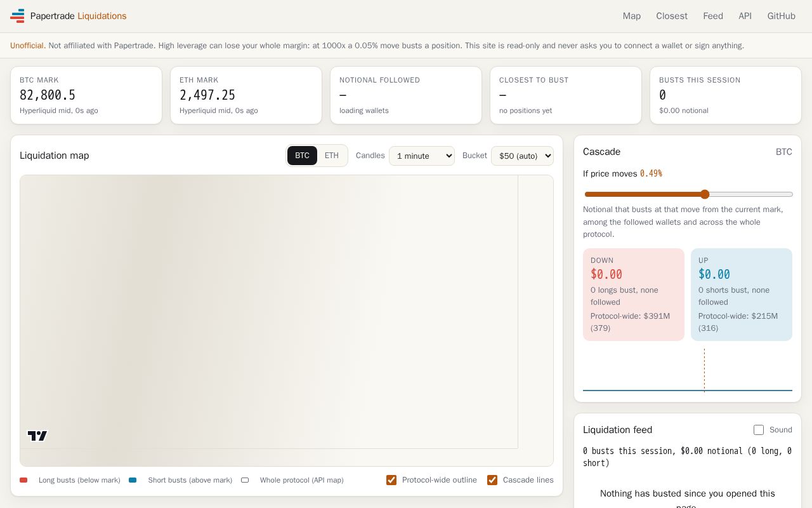Open the API nav link
This screenshot has width=812, height=508.
click(x=745, y=16)
